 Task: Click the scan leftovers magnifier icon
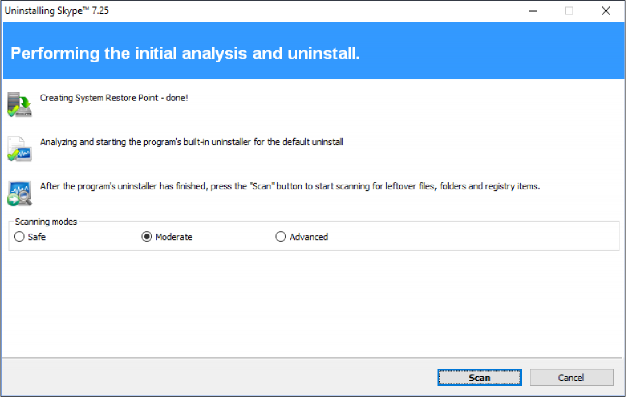coord(19,193)
